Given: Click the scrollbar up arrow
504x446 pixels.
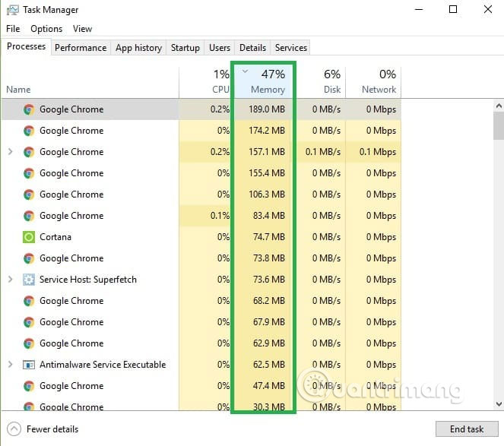Looking at the screenshot, I should tap(499, 106).
